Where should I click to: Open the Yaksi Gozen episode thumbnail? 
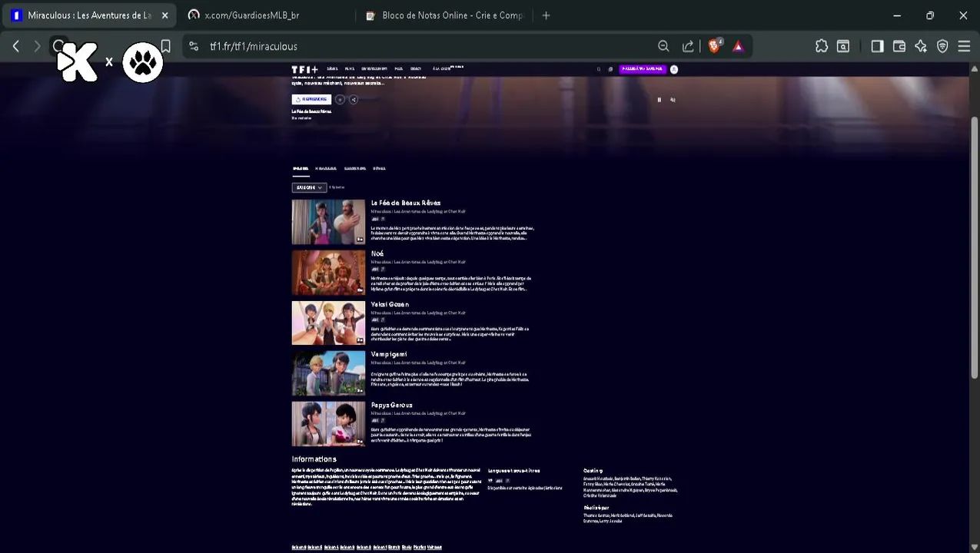pos(328,323)
